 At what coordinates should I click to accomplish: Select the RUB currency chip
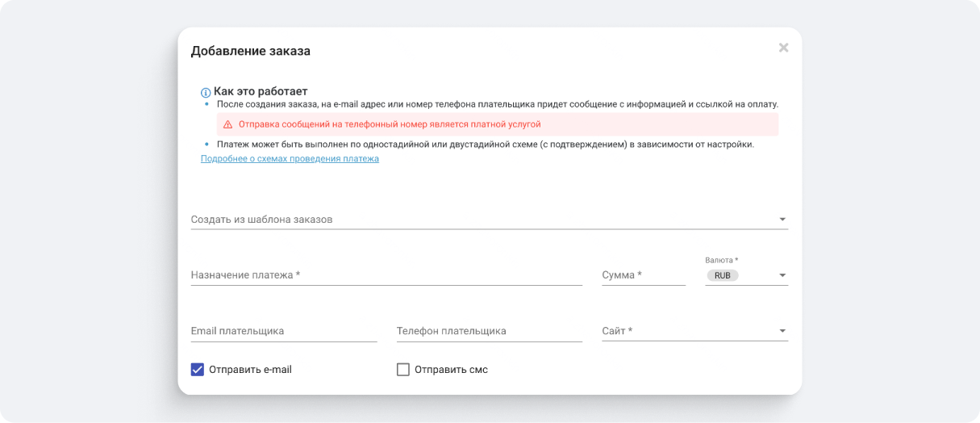[722, 276]
